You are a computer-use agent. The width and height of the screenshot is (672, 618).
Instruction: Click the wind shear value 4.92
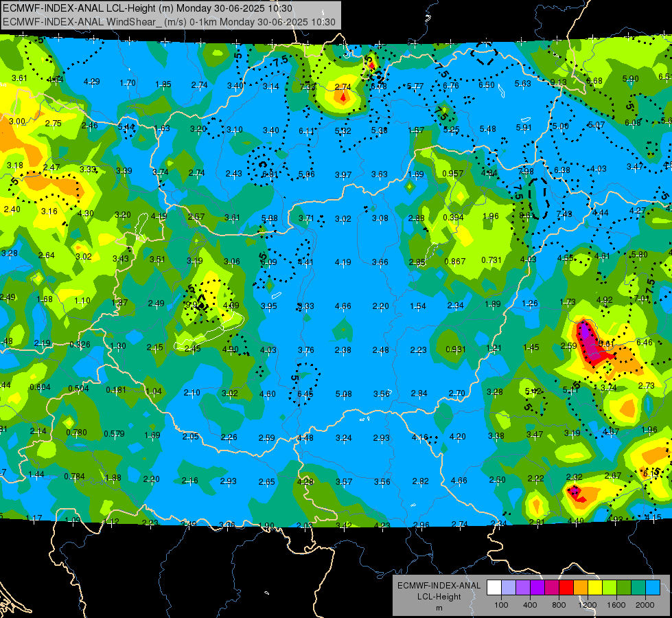click(x=604, y=300)
